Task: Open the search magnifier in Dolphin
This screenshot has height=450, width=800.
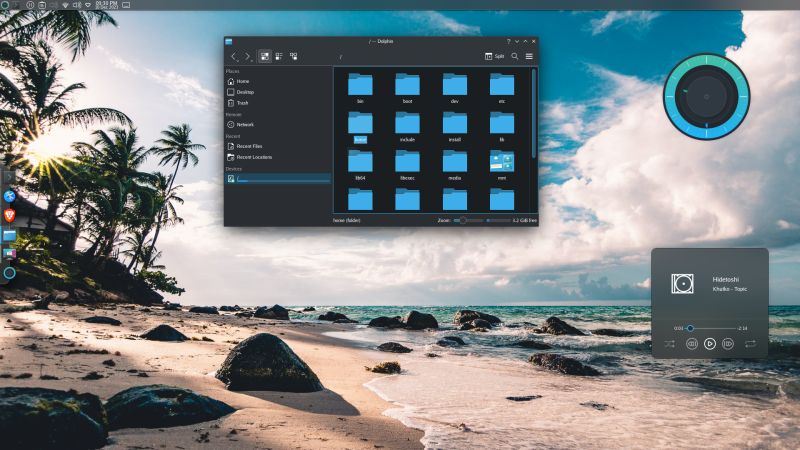Action: click(515, 56)
